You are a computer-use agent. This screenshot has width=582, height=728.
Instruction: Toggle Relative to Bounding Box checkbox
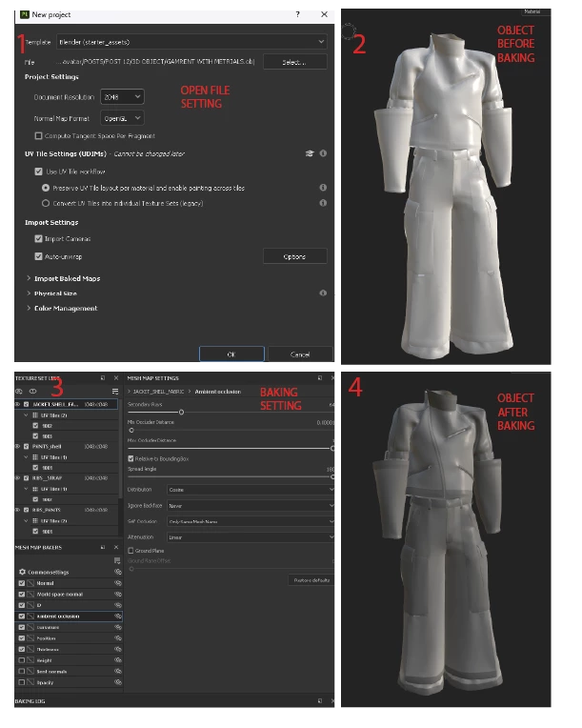[x=130, y=458]
